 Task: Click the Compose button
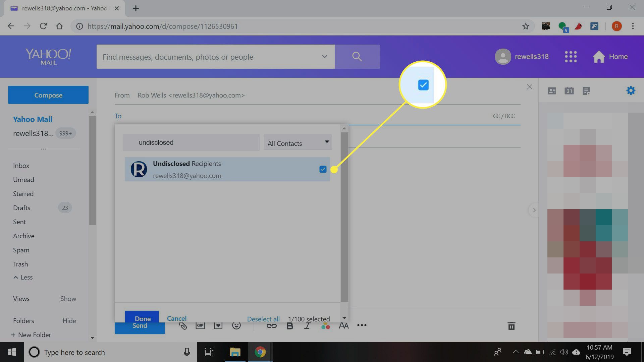[x=48, y=95]
